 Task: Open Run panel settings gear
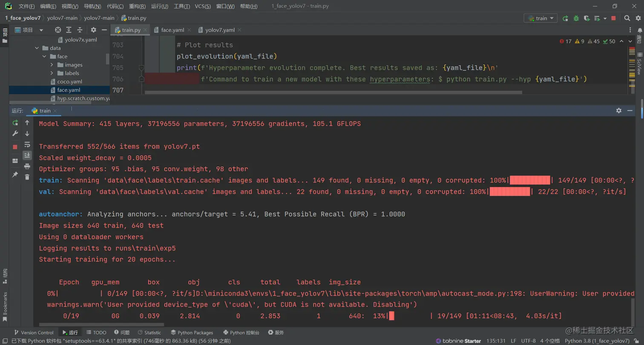[x=619, y=110]
